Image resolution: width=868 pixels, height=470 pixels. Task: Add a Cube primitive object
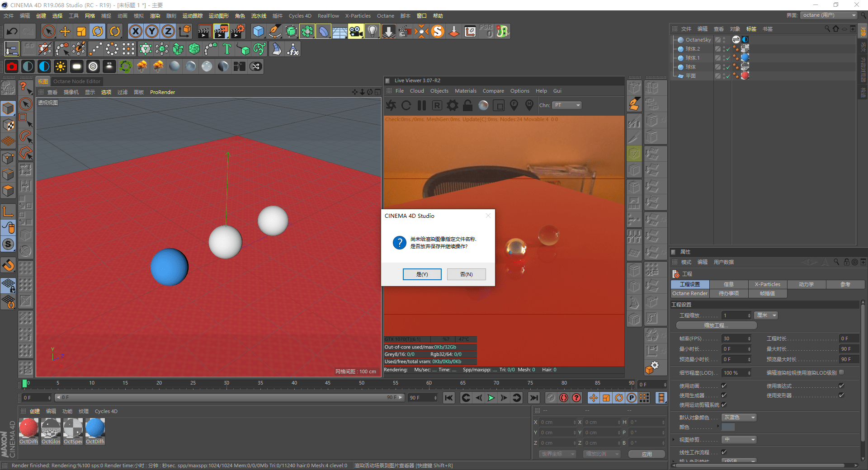[x=258, y=31]
